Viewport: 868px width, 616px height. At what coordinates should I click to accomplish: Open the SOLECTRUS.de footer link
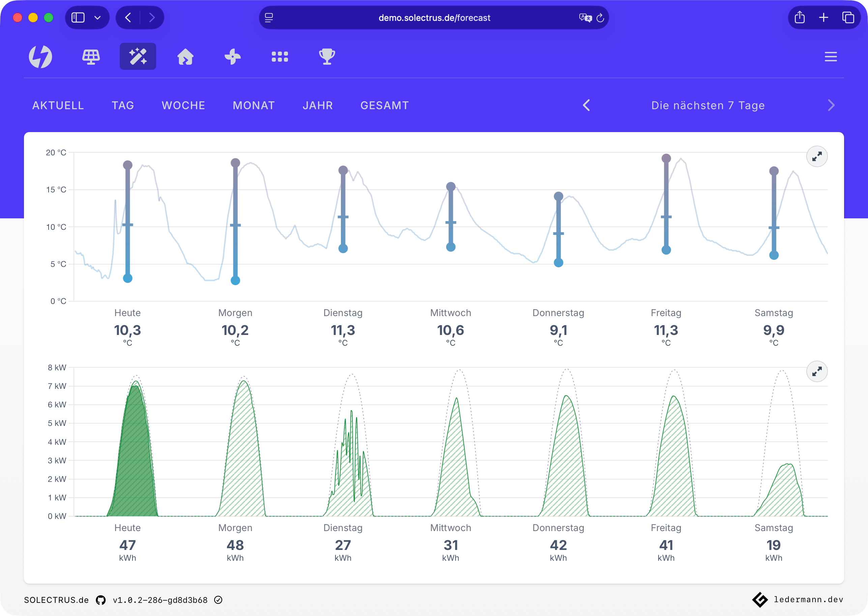[56, 600]
